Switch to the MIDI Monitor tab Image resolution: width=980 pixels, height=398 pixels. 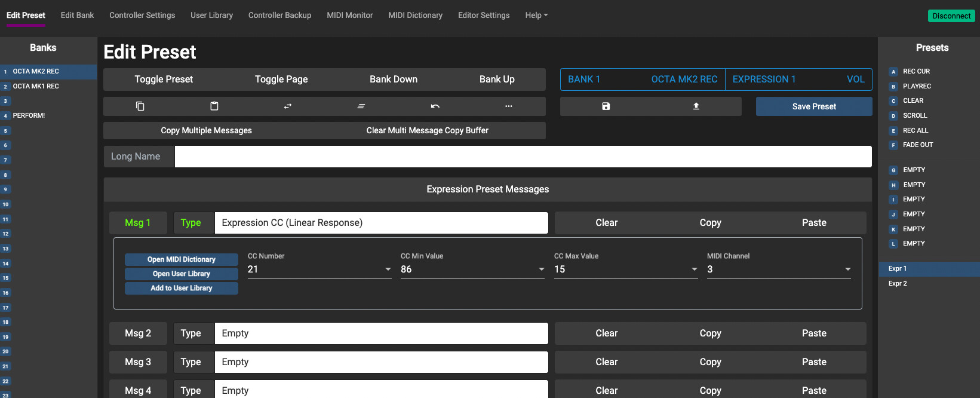click(x=349, y=15)
